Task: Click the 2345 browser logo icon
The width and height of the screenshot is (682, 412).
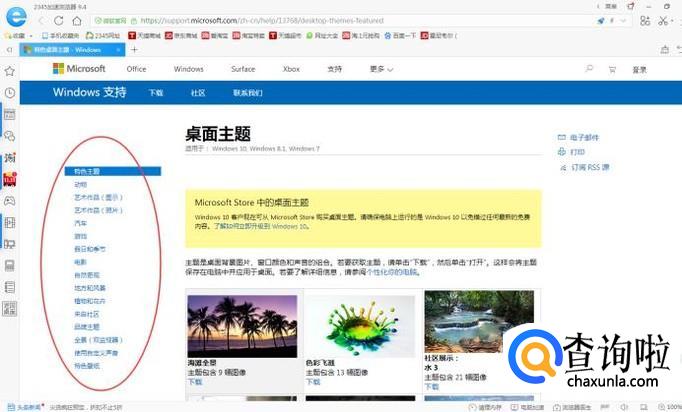Action: click(x=16, y=17)
